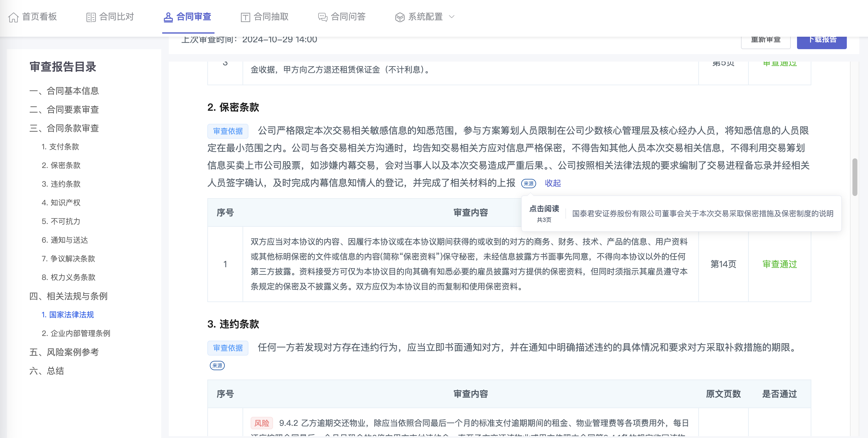868x438 pixels.
Task: Open the 国泰君安 confidentiality source document link
Action: (x=703, y=213)
